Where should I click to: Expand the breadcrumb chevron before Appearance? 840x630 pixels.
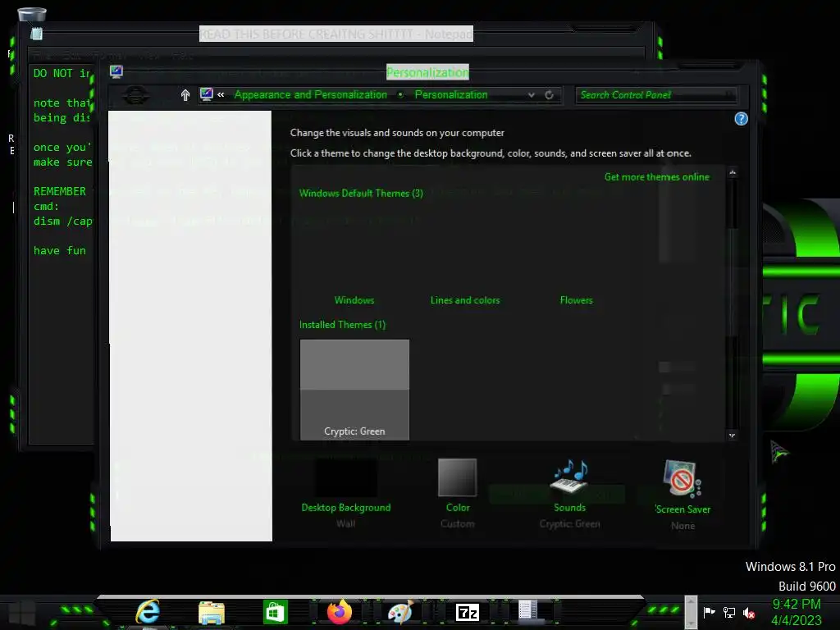click(x=221, y=95)
